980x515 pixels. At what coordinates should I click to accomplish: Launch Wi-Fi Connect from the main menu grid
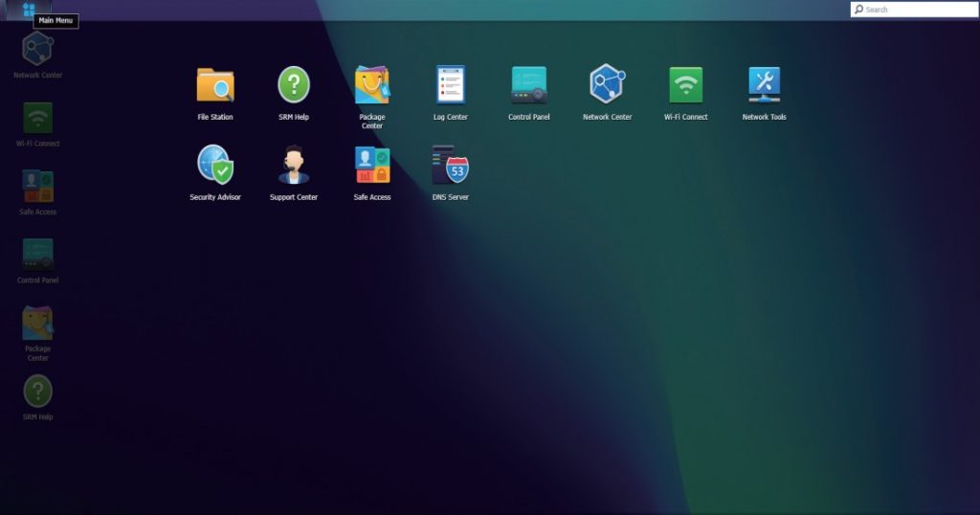pyautogui.click(x=685, y=85)
